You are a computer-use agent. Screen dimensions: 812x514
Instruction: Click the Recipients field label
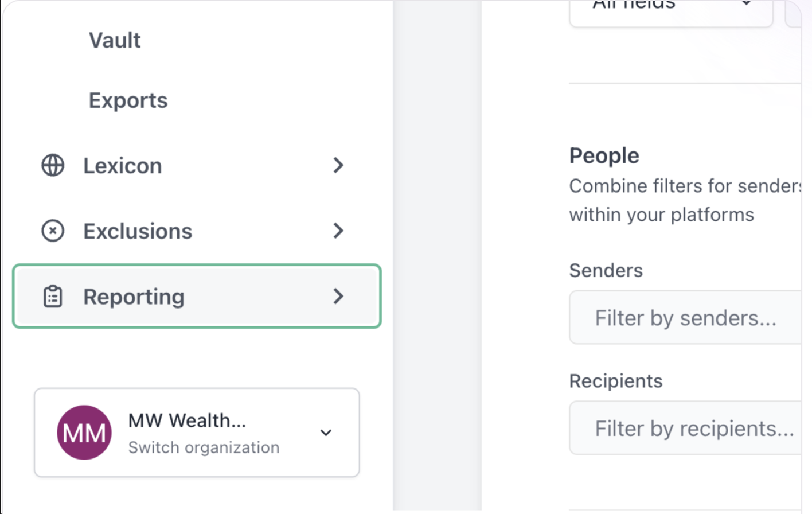616,381
